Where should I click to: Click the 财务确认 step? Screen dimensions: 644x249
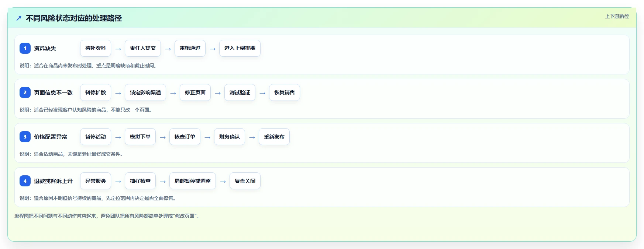(x=230, y=137)
